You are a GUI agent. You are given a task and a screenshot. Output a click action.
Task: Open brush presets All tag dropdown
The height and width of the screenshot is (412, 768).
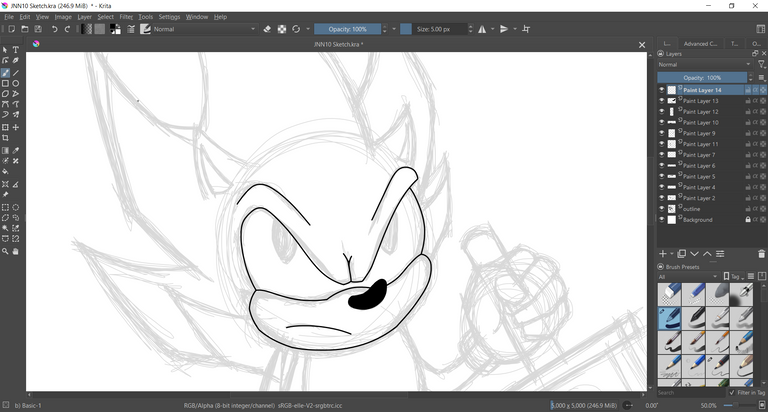(688, 277)
